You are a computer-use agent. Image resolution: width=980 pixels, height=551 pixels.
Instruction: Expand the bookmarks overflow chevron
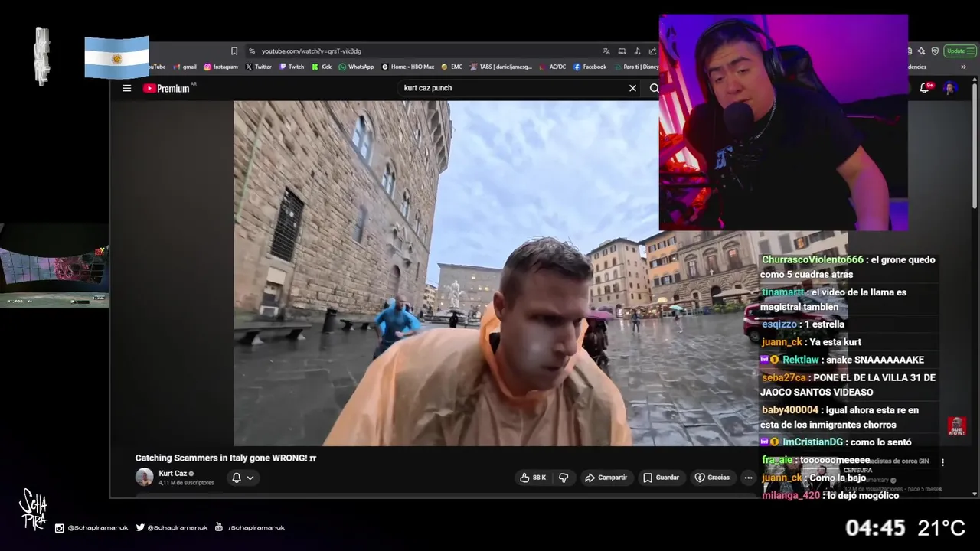pos(963,67)
